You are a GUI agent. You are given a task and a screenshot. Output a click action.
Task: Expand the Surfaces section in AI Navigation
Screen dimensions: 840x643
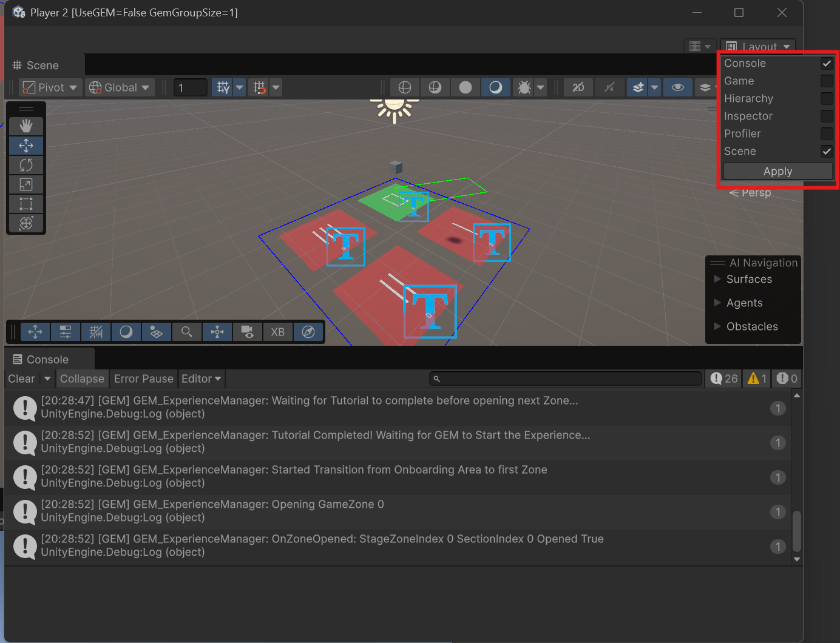click(718, 279)
